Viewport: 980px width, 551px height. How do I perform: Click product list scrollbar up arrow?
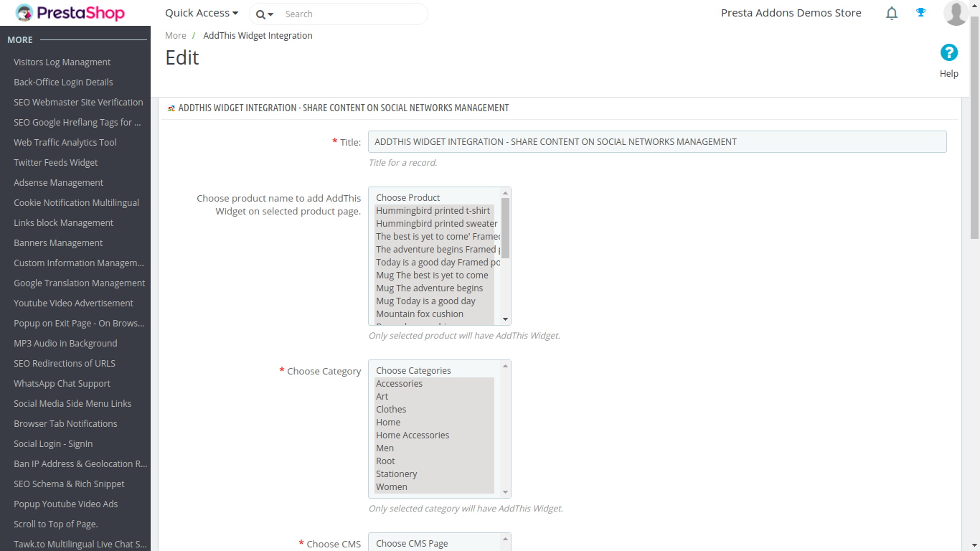coord(505,193)
